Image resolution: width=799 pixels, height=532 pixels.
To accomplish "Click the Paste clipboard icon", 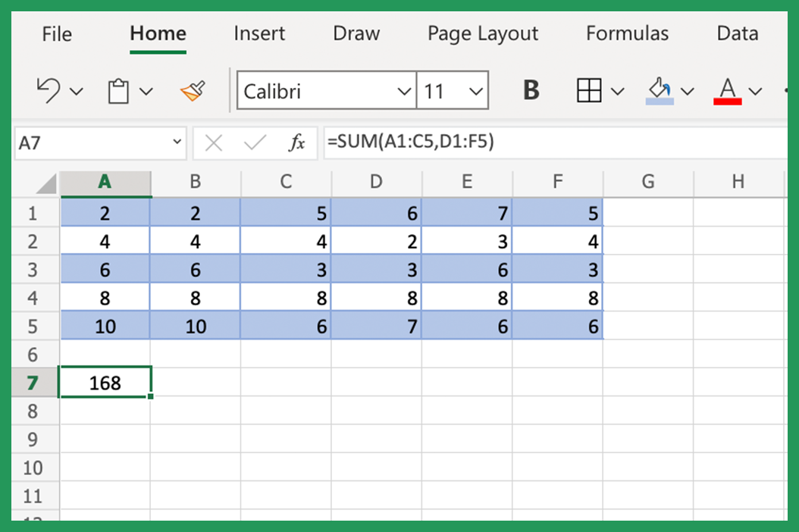I will 117,89.
